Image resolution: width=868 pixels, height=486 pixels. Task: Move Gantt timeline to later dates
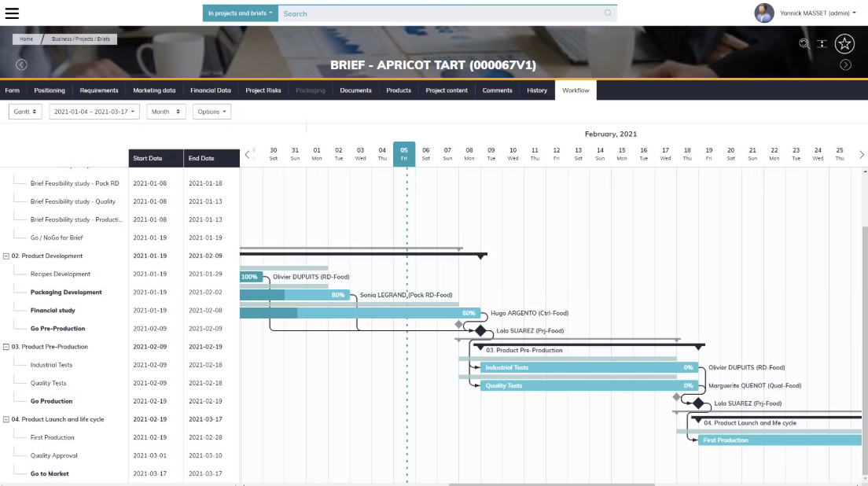tap(862, 154)
